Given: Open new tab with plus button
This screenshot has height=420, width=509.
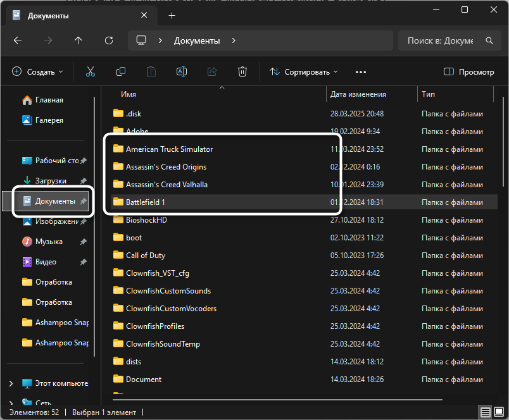Looking at the screenshot, I should [x=172, y=15].
